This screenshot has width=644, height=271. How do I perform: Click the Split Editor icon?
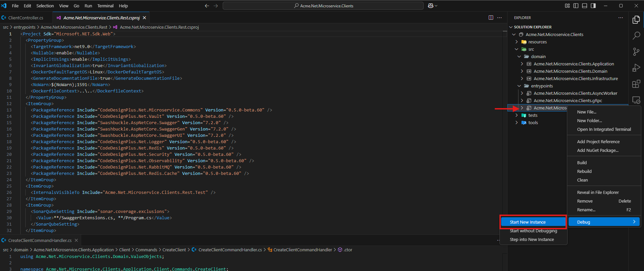click(x=491, y=18)
